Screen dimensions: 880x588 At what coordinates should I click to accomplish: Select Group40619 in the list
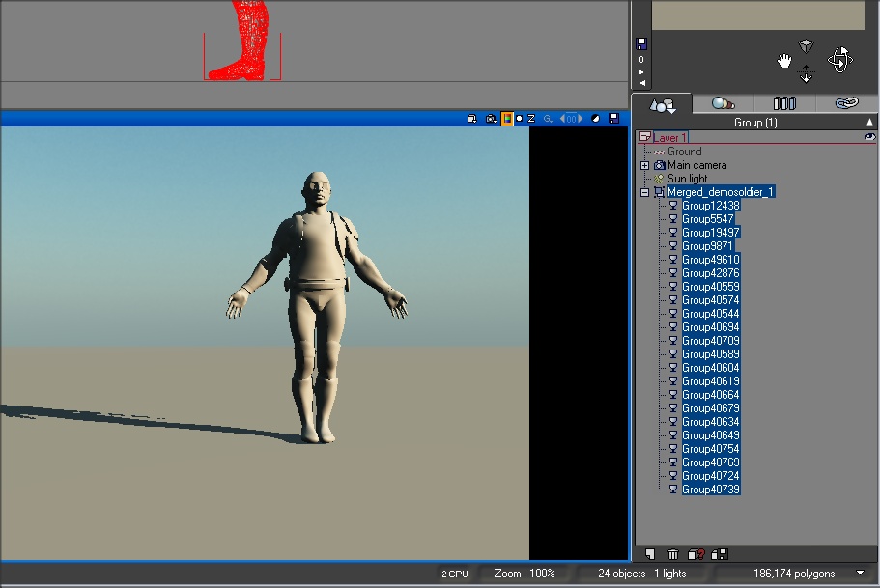pyautogui.click(x=711, y=381)
